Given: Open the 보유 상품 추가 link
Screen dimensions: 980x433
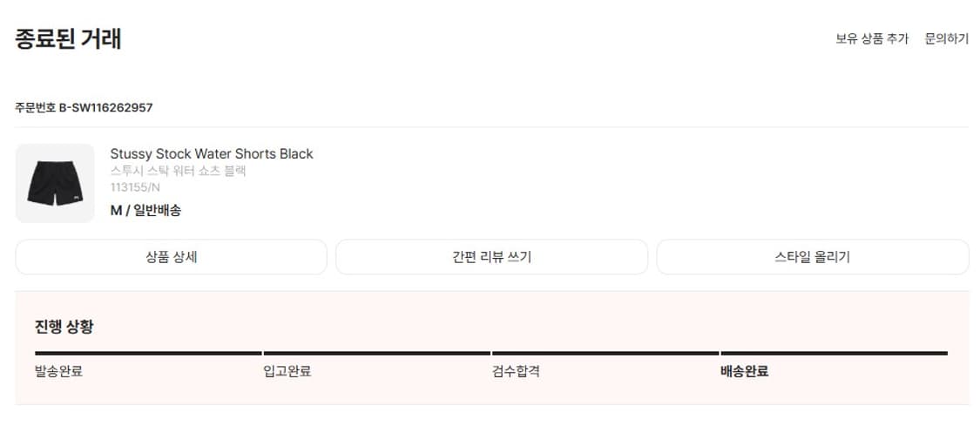Looking at the screenshot, I should coord(872,39).
